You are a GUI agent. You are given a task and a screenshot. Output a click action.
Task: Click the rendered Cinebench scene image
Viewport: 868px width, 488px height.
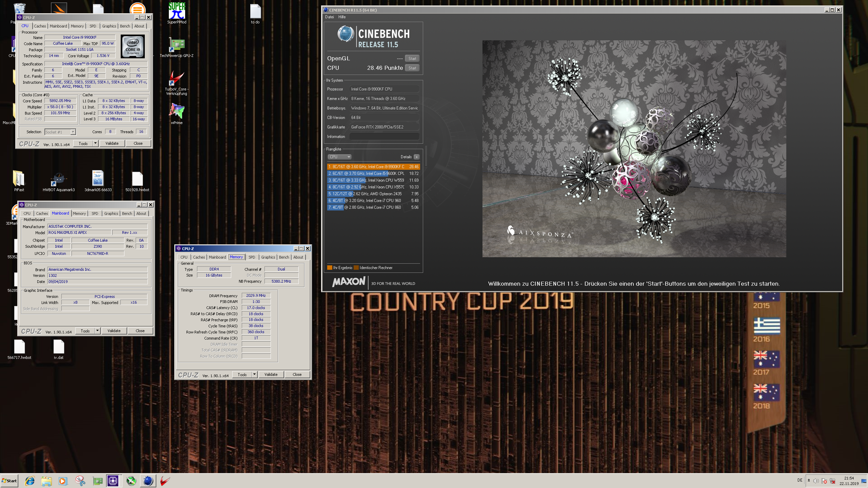[634, 148]
